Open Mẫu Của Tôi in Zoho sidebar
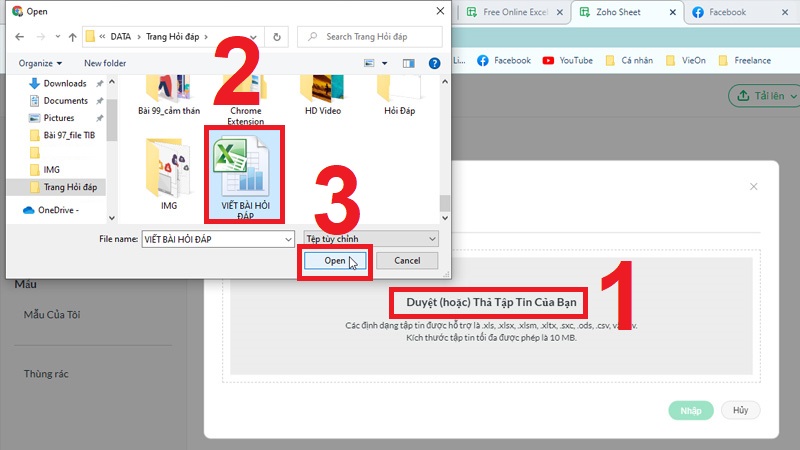 point(52,315)
